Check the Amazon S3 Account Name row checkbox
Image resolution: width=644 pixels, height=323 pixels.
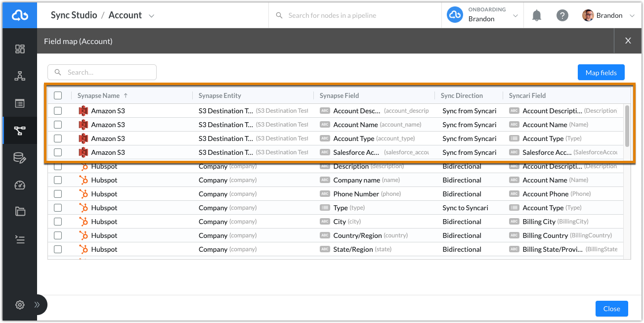pyautogui.click(x=58, y=125)
